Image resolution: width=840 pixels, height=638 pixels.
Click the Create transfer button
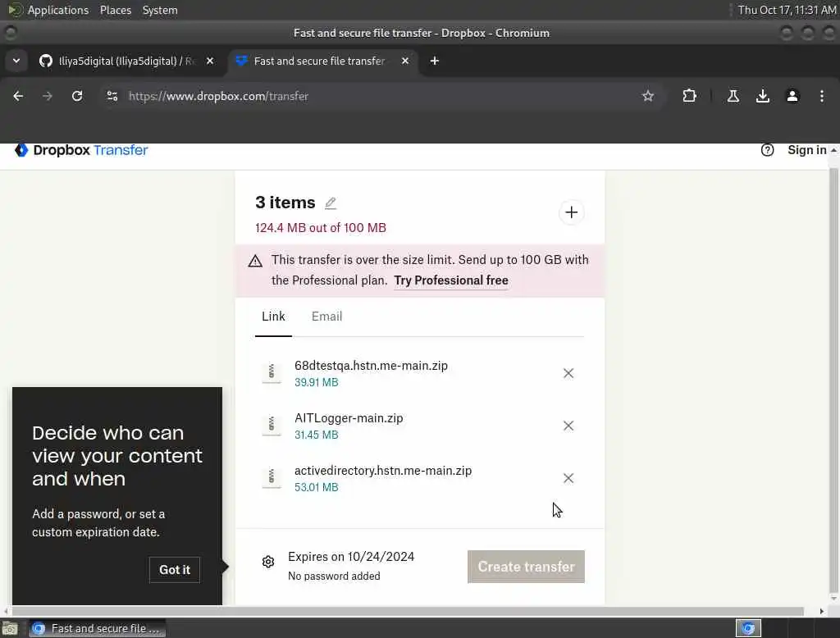coord(526,567)
